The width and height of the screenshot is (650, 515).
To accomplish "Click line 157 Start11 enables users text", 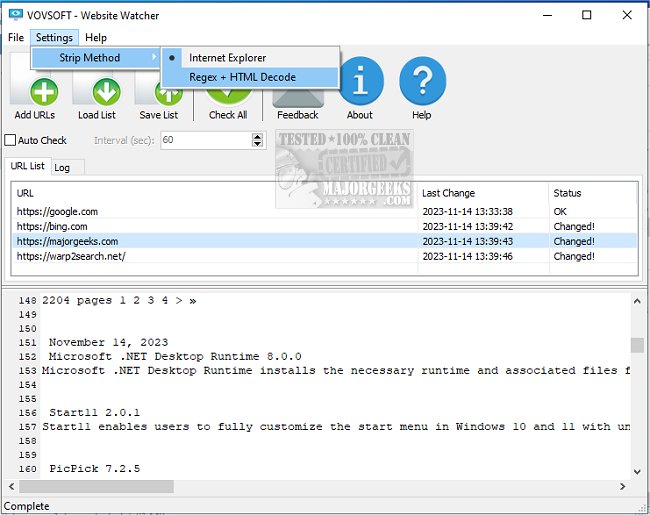I will pos(336,427).
